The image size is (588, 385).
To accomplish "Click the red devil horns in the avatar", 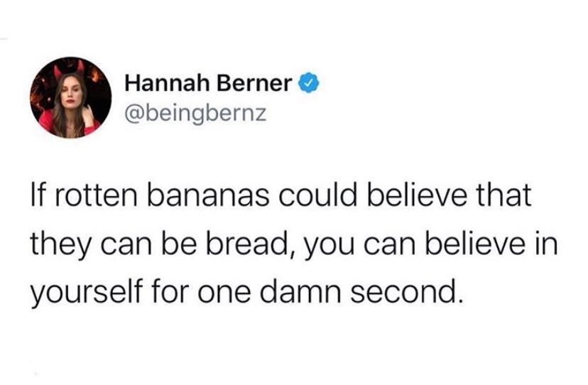I will [x=69, y=69].
